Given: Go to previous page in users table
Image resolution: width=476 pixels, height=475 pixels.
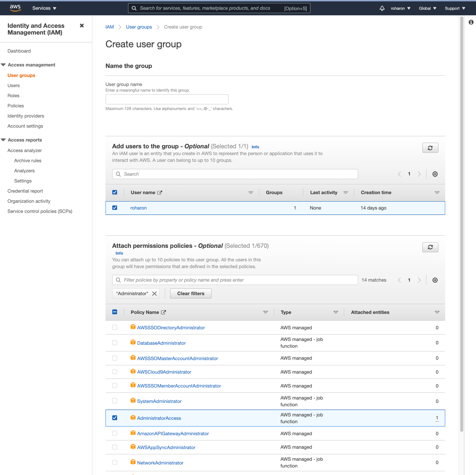Looking at the screenshot, I should (399, 174).
